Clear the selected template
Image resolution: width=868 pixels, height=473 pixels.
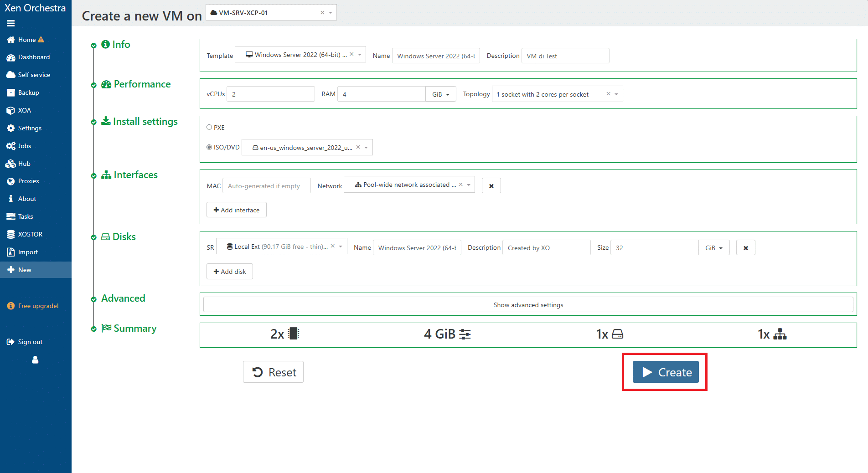click(x=351, y=54)
